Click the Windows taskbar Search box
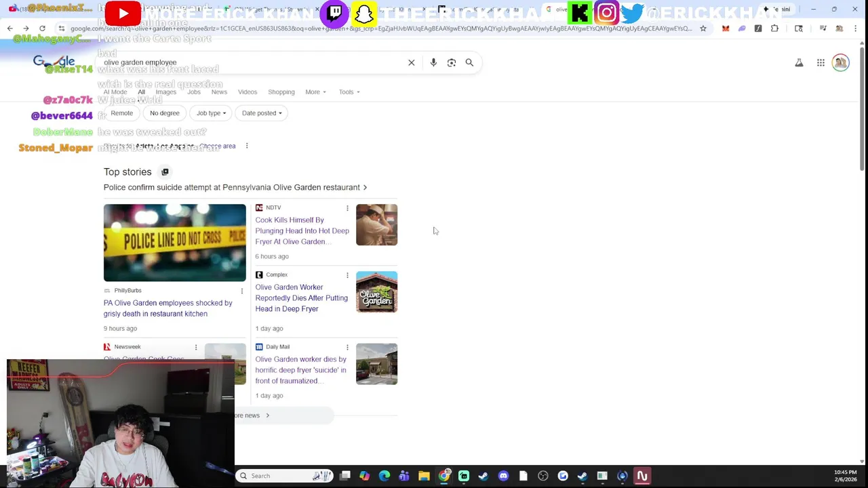The height and width of the screenshot is (488, 868). 285,476
